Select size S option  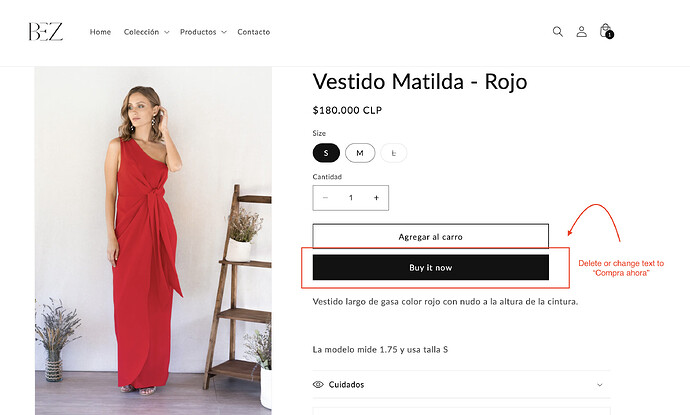tap(326, 153)
